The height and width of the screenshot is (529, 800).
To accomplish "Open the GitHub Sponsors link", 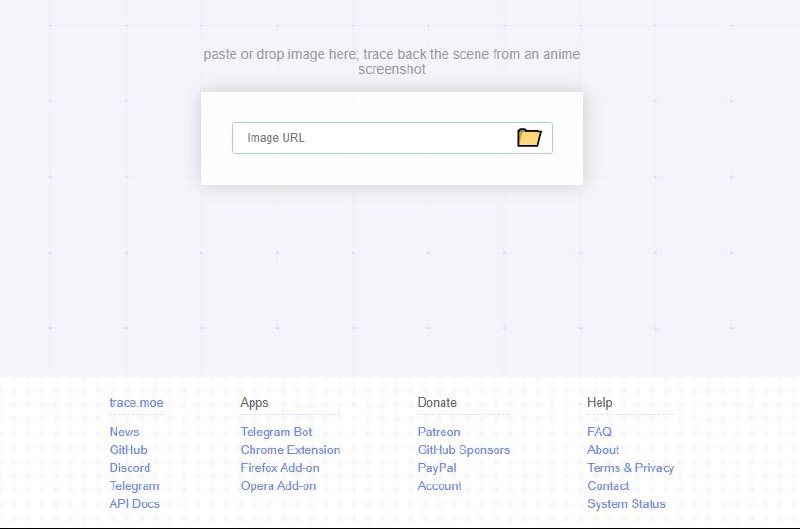I will pyautogui.click(x=464, y=450).
